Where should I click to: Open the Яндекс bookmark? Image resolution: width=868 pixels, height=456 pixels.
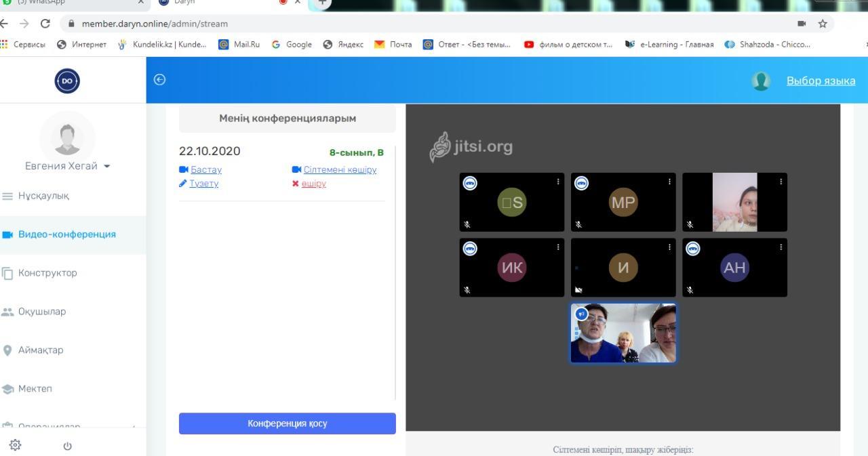coord(343,45)
